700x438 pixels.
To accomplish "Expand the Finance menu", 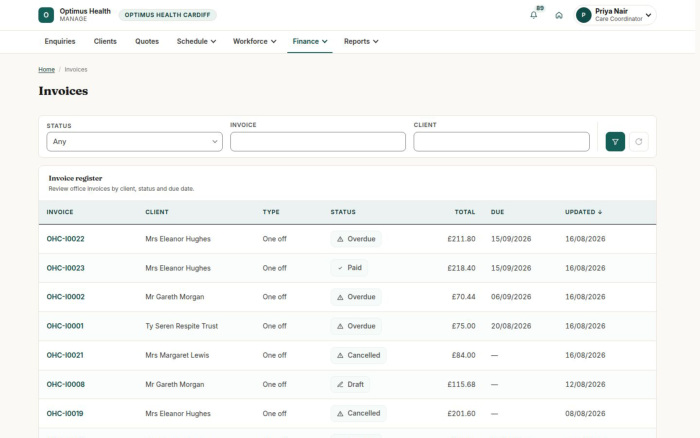I will pos(310,41).
